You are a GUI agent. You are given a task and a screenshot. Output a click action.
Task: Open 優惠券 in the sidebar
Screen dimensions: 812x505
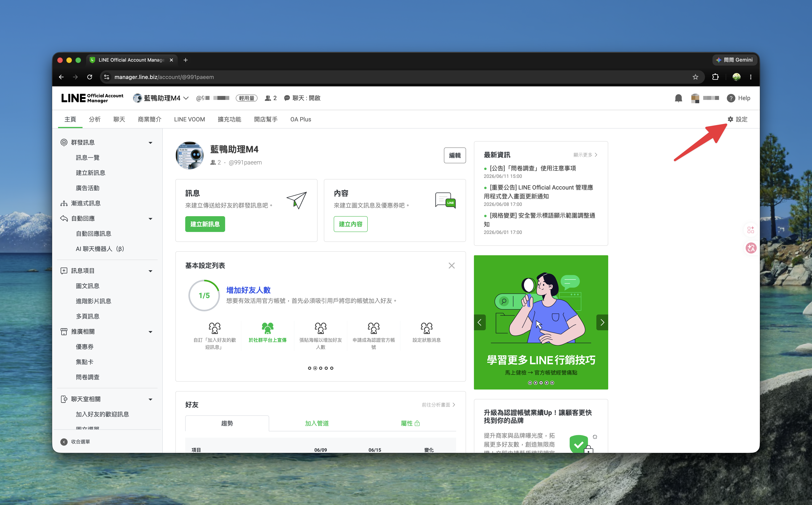85,347
